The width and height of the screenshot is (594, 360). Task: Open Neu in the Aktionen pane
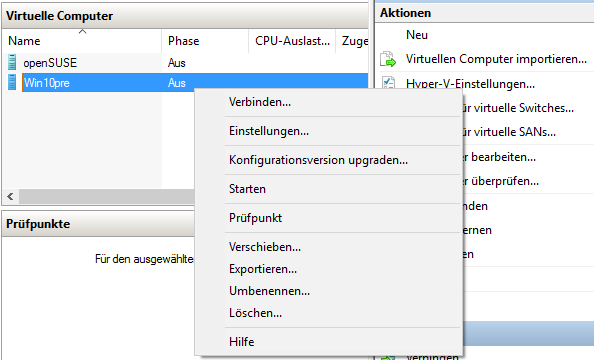click(417, 35)
